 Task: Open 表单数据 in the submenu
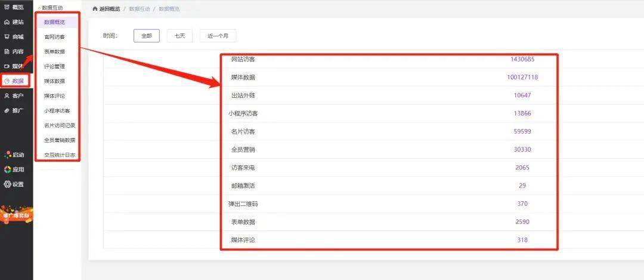55,51
